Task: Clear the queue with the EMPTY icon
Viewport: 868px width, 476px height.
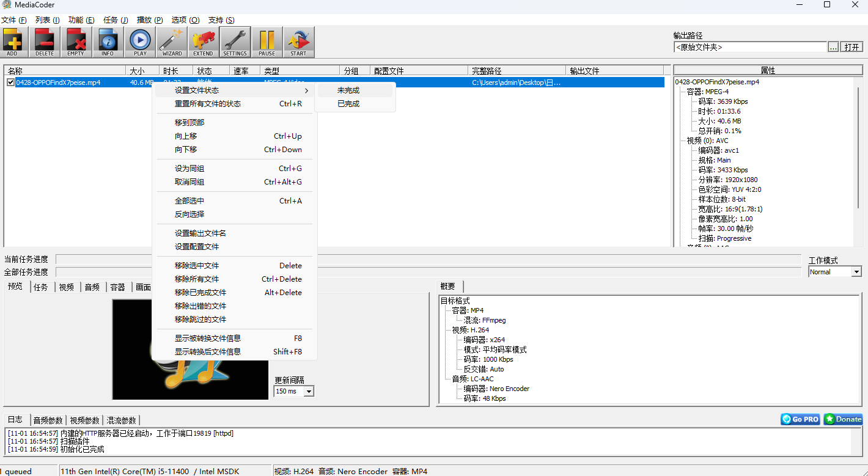Action: click(x=76, y=42)
